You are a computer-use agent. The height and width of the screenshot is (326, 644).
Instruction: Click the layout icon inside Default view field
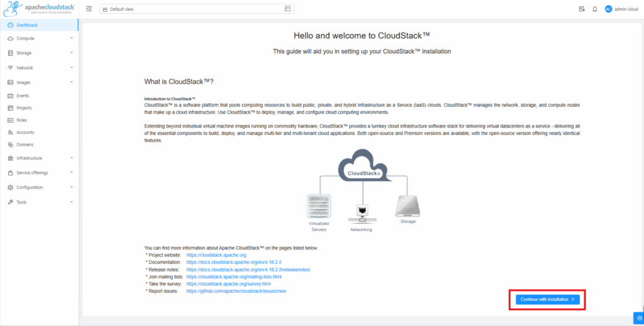pyautogui.click(x=287, y=9)
